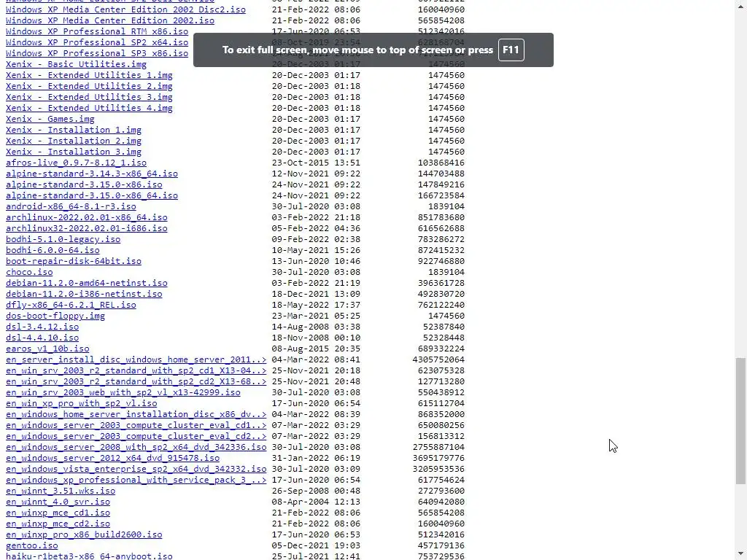Open en_windows_home_server_installation_disc_x86 link
This screenshot has height=560, width=747.
click(x=136, y=415)
